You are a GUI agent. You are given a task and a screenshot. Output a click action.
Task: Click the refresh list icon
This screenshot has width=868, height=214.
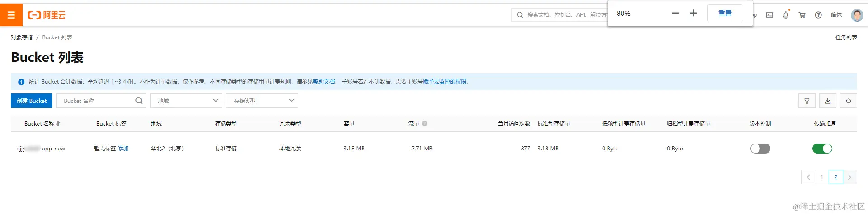pos(849,101)
